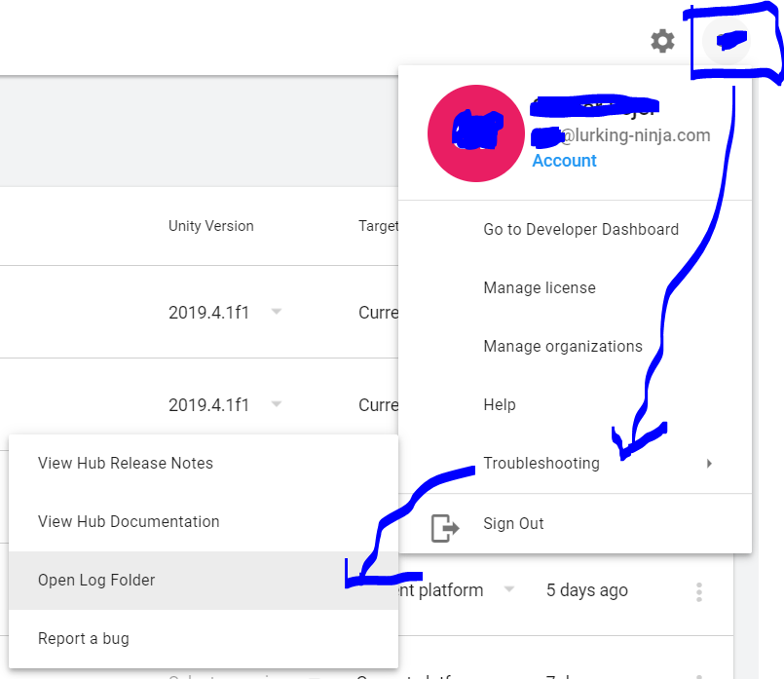Click Report a bug
This screenshot has height=679, width=784.
83,639
